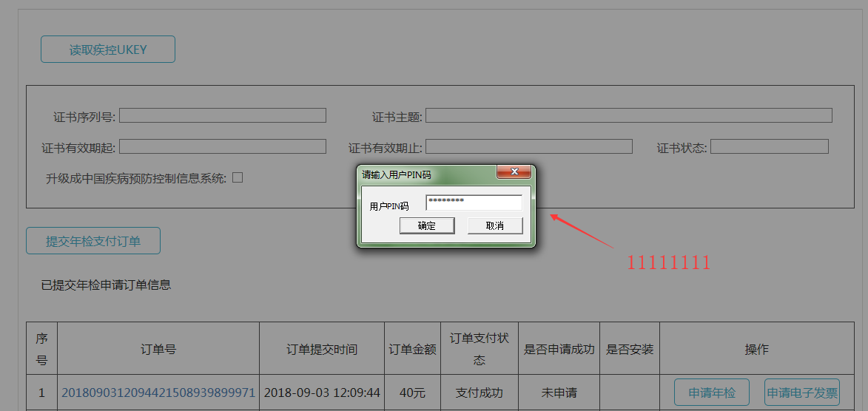Select the 证书状态 field
The width and height of the screenshot is (868, 411).
pos(769,146)
